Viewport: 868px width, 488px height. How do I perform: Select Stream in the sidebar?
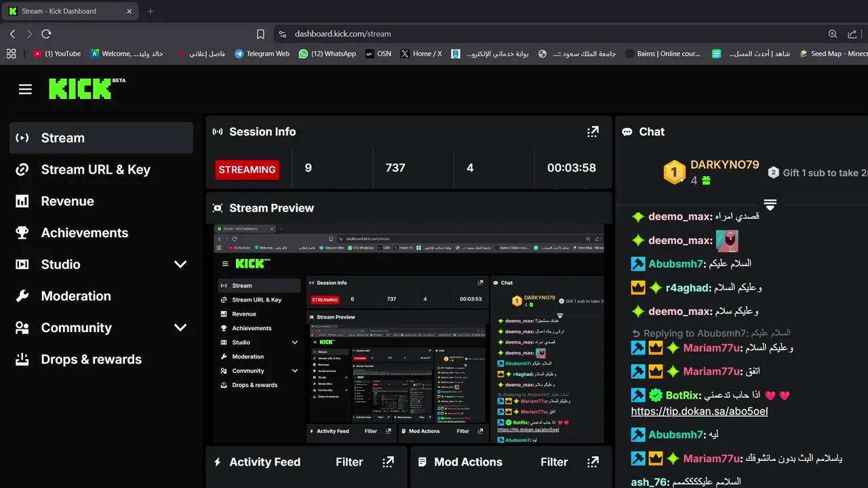pyautogui.click(x=101, y=138)
